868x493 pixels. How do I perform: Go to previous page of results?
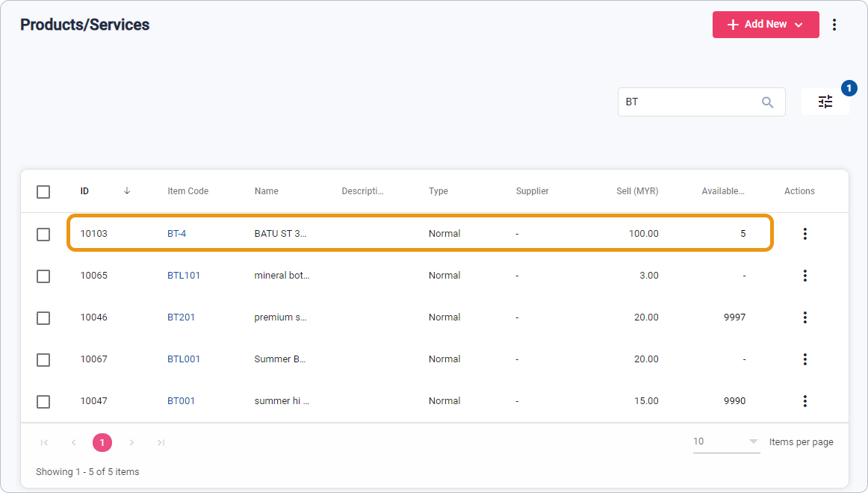click(74, 443)
